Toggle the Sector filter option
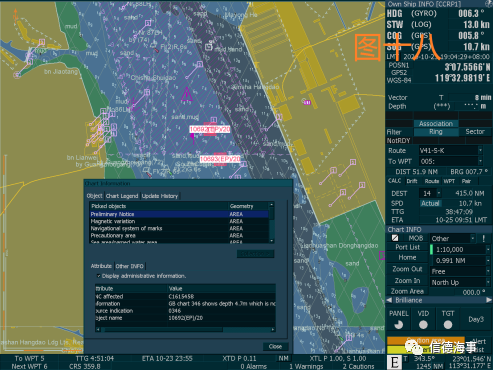 [x=475, y=132]
